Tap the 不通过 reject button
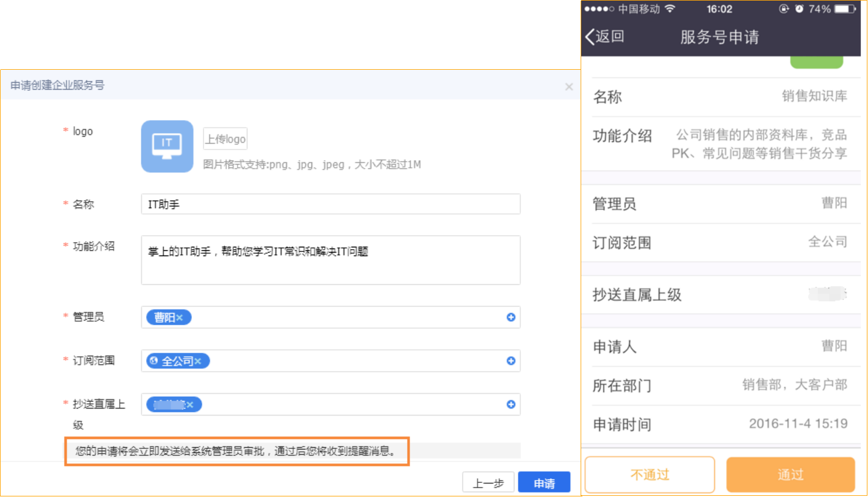Viewport: 868px width, 497px height. [x=650, y=475]
